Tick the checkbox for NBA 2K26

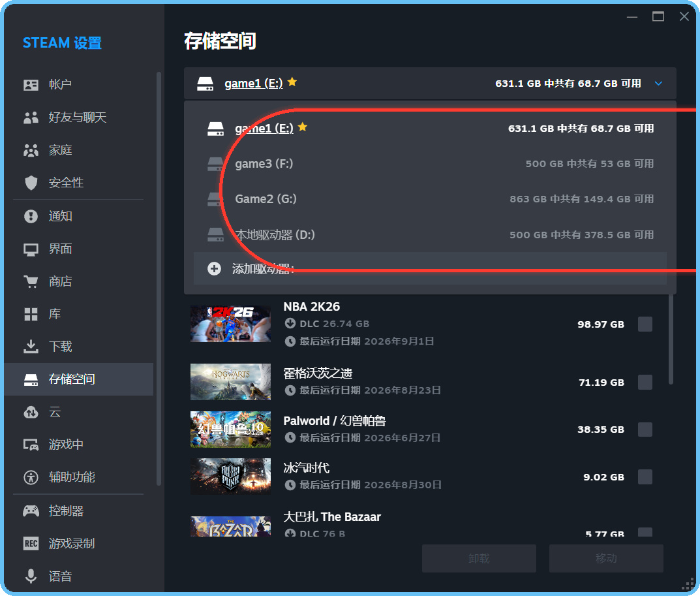[645, 324]
